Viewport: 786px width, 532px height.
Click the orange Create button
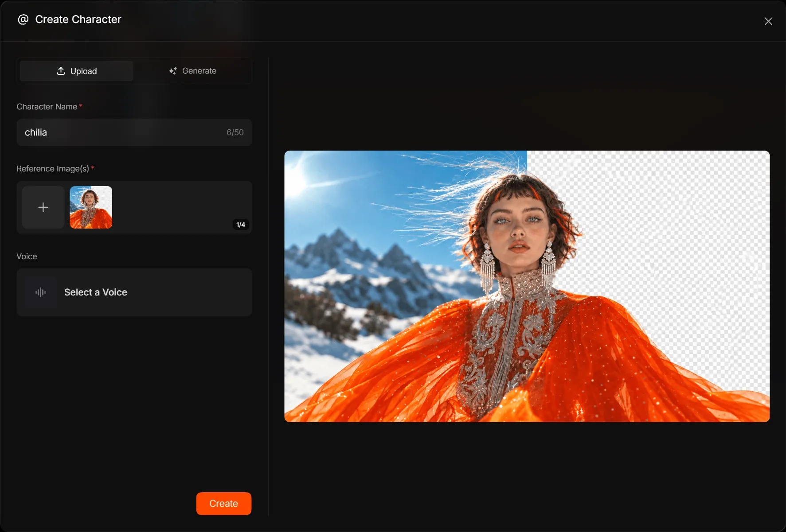[x=224, y=504]
